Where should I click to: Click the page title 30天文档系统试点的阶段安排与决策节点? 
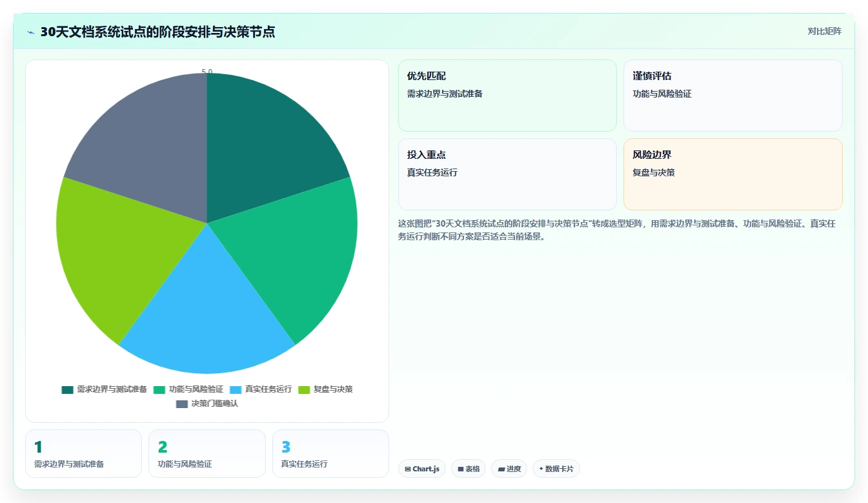[157, 32]
